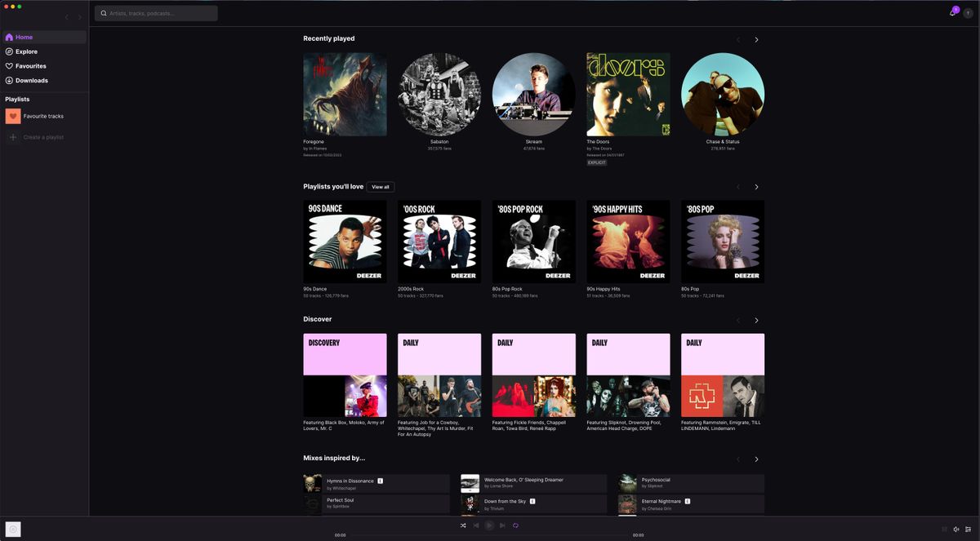Image resolution: width=980 pixels, height=541 pixels.
Task: Advance the Discover carousel with its chevron
Action: click(x=756, y=320)
